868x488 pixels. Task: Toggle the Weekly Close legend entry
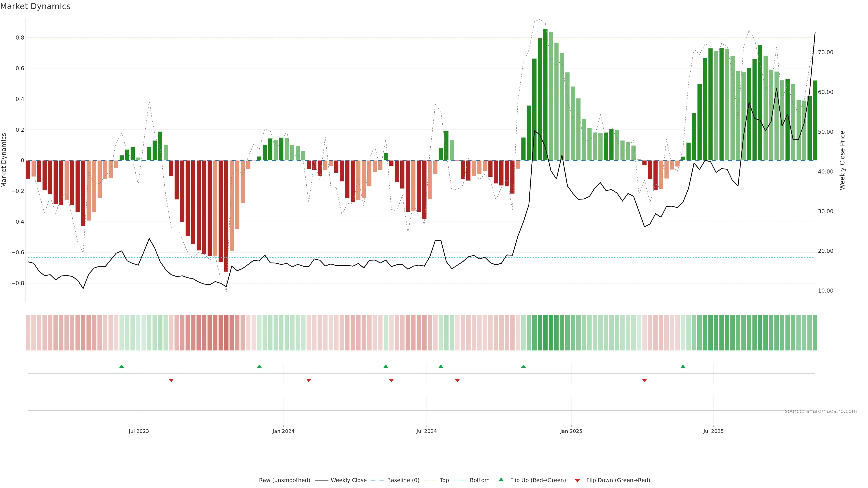pyautogui.click(x=348, y=480)
